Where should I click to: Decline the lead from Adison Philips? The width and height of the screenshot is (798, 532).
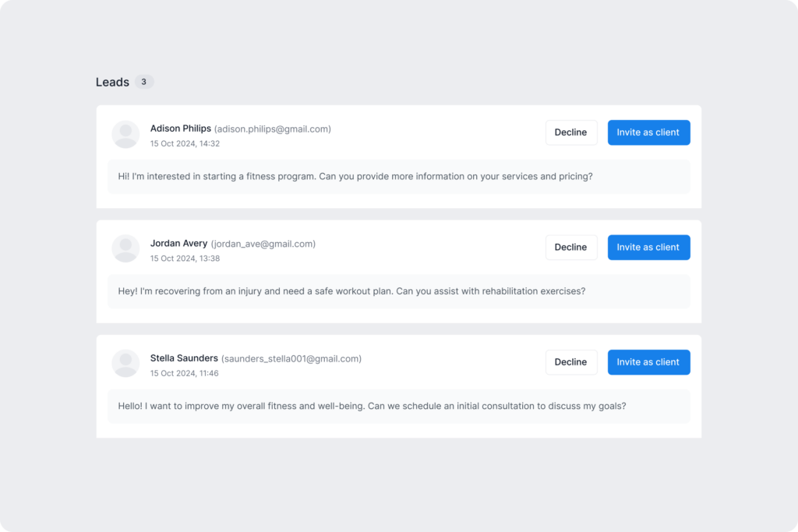(x=571, y=132)
